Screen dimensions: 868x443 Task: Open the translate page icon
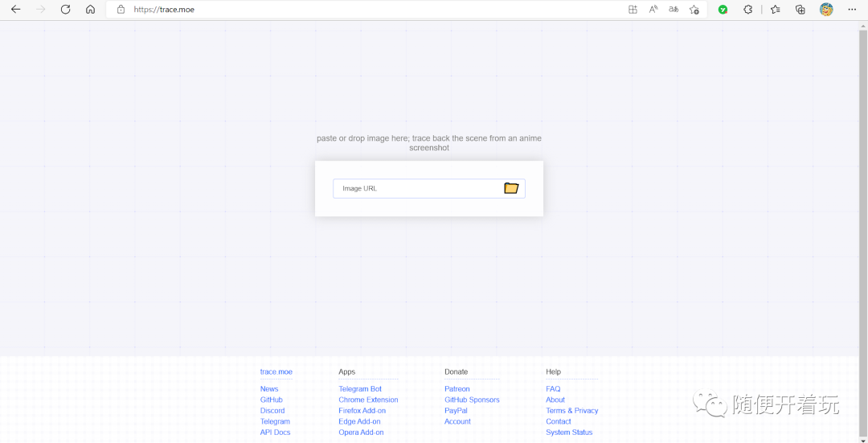click(x=674, y=10)
